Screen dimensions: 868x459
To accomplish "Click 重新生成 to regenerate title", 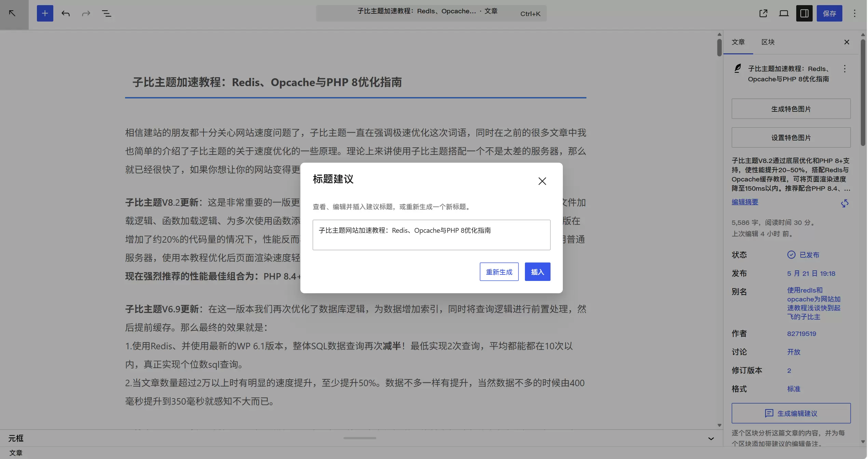I will [499, 272].
